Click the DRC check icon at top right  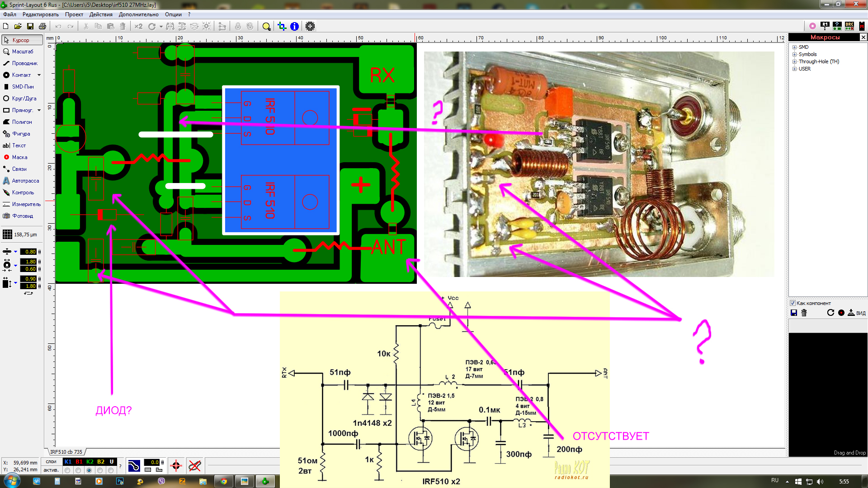click(x=849, y=26)
